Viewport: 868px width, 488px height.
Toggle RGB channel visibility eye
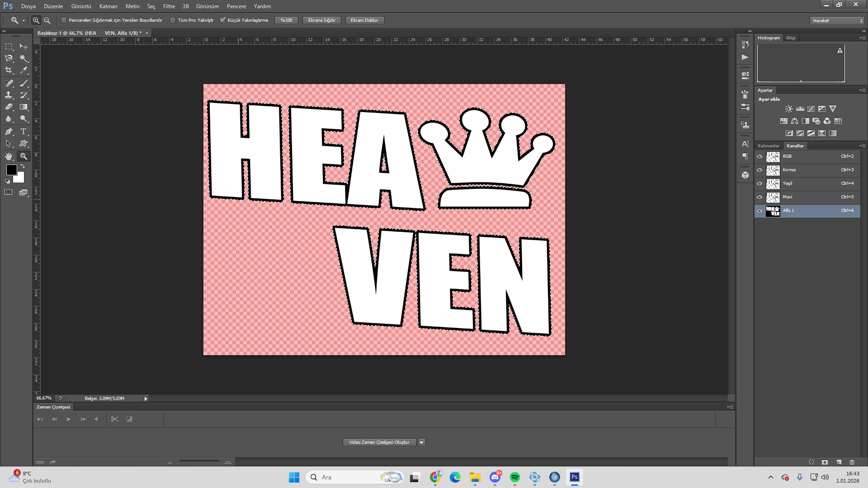pyautogui.click(x=759, y=157)
